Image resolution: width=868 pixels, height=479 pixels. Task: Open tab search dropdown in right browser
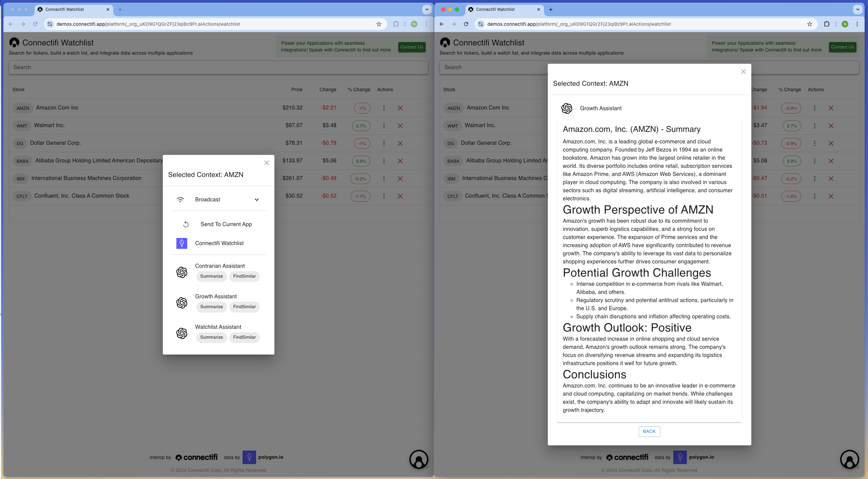click(x=858, y=9)
